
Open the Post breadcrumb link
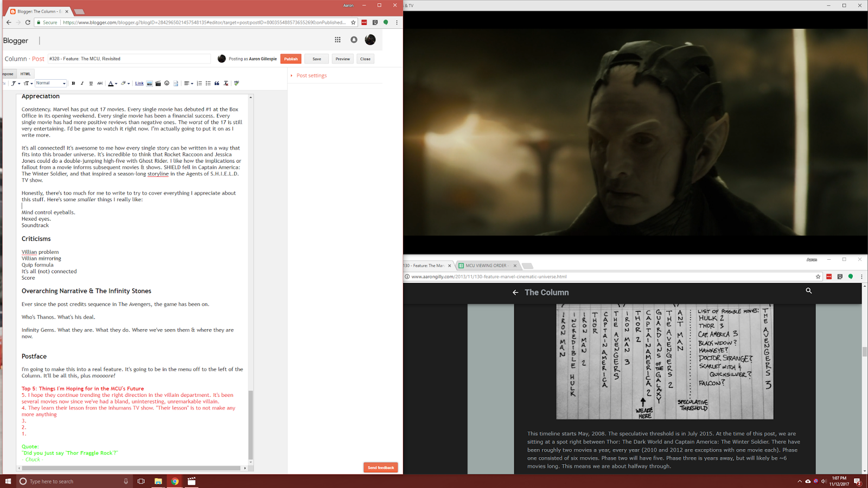pos(38,59)
